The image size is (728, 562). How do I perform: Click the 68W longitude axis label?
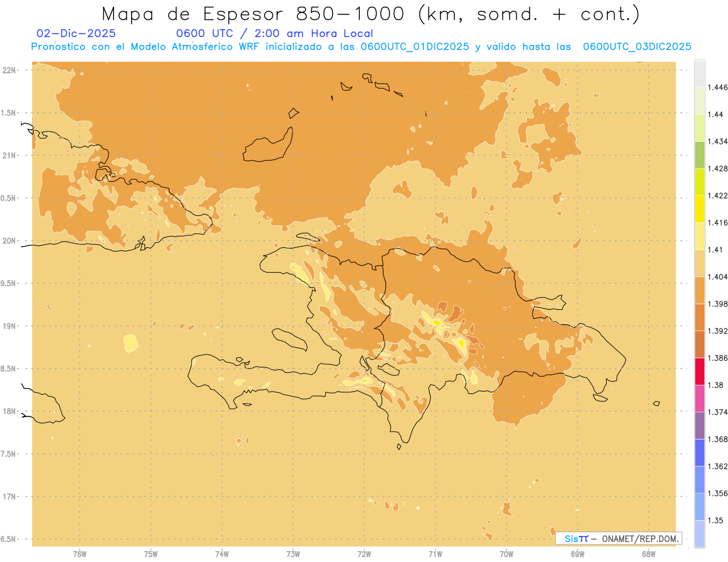pos(649,554)
